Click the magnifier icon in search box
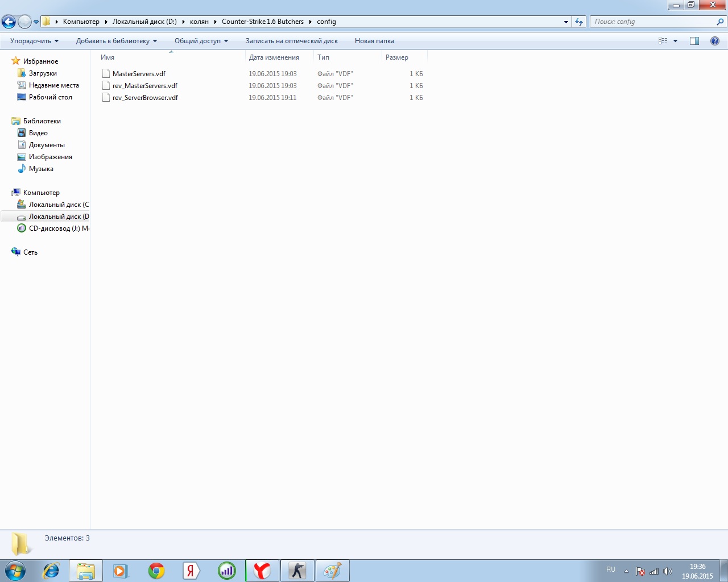 pos(721,22)
